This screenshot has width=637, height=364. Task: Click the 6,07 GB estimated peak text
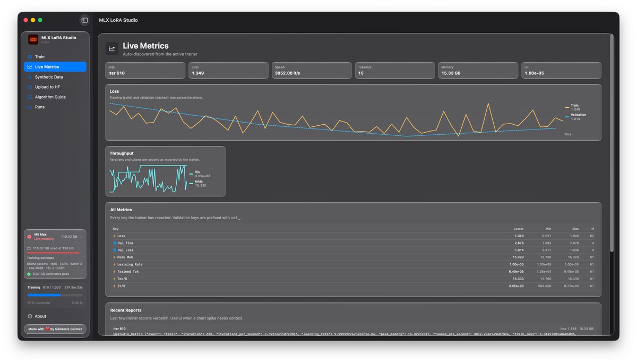point(51,274)
